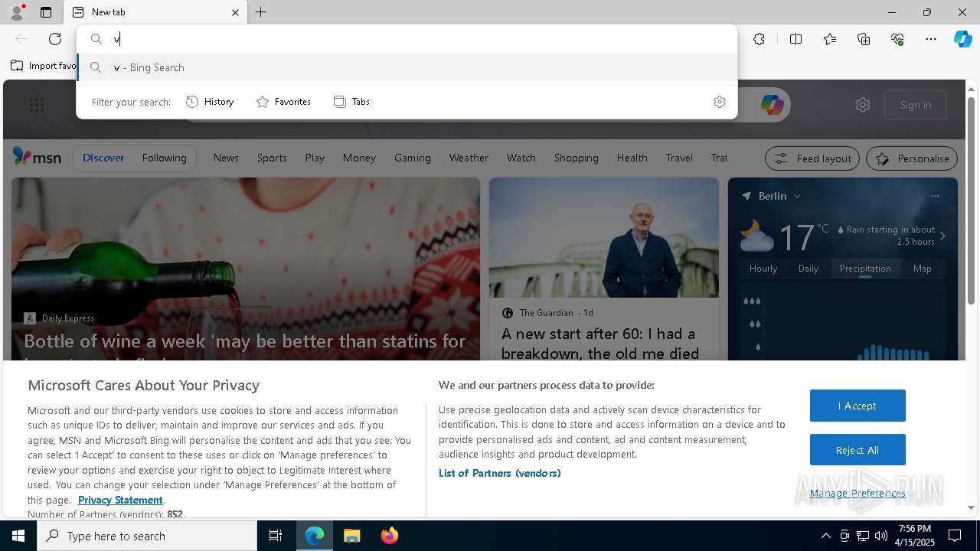This screenshot has height=551, width=980.
Task: Open Collections icon
Action: pos(864,39)
